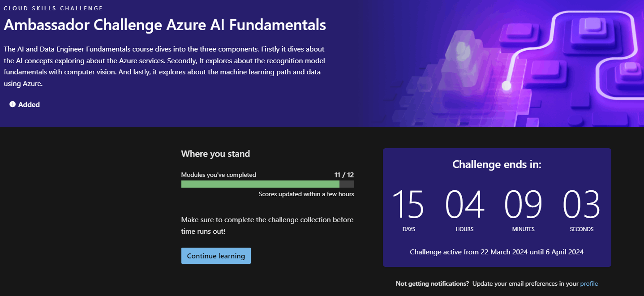Image resolution: width=644 pixels, height=296 pixels.
Task: Click Continue learning button
Action: pyautogui.click(x=216, y=256)
